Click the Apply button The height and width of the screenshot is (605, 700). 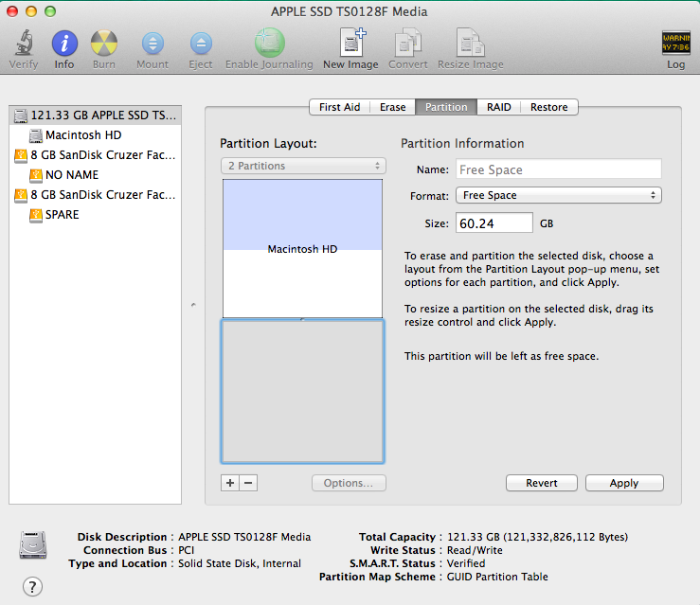click(x=624, y=483)
